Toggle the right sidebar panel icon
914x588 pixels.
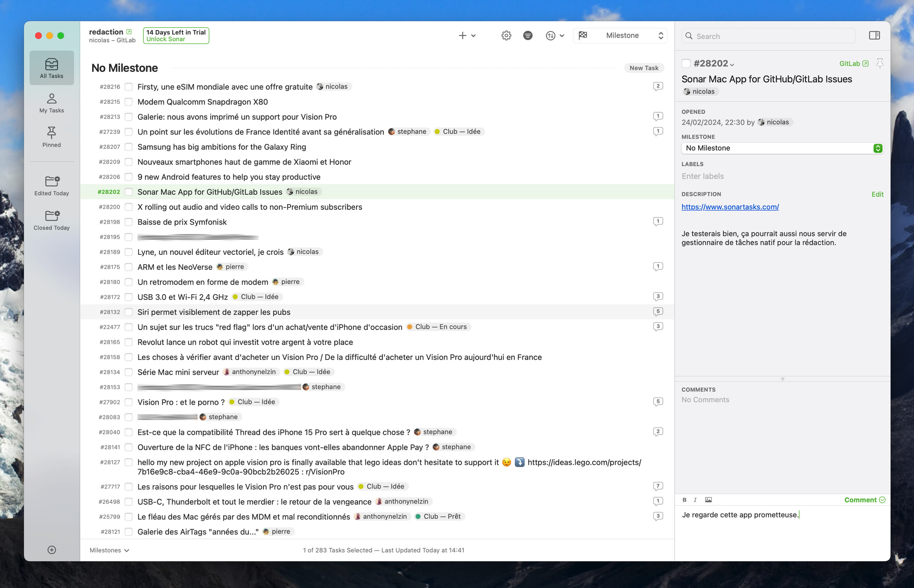point(874,35)
